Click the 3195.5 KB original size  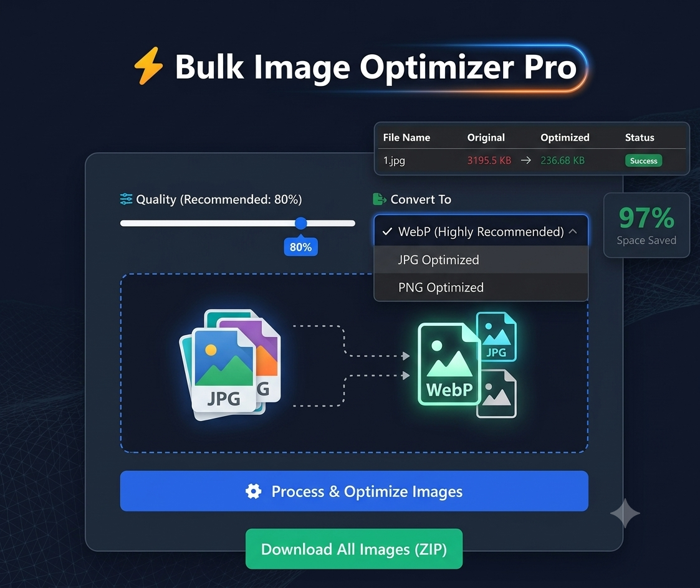[489, 160]
